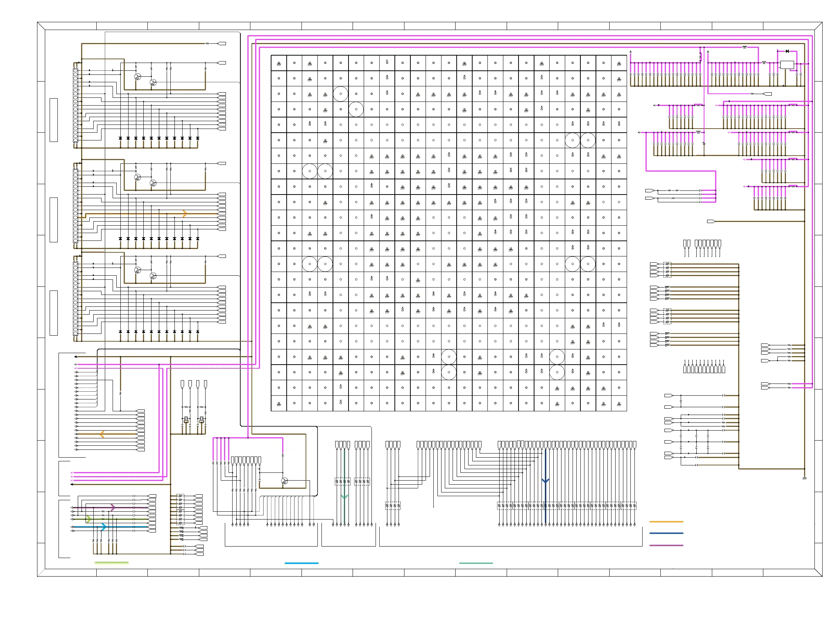Select the light green right-pointing signal arrow
This screenshot has height=624, width=840.
click(x=89, y=519)
